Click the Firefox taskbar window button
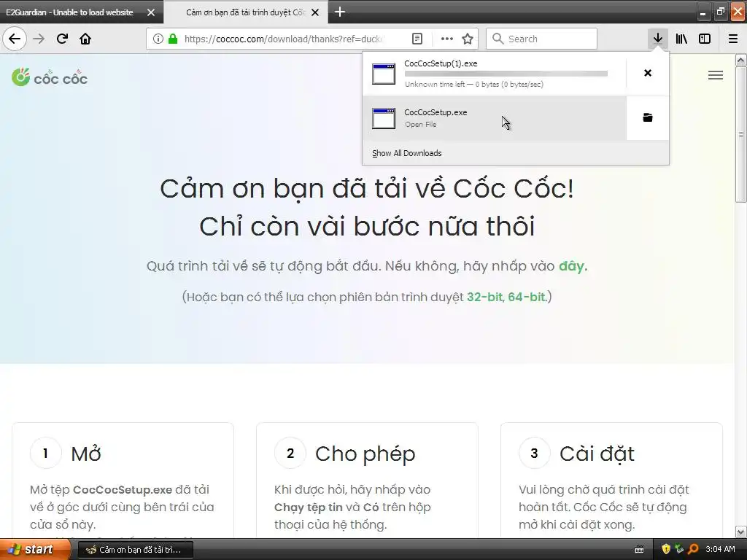This screenshot has width=747, height=560. point(135,550)
